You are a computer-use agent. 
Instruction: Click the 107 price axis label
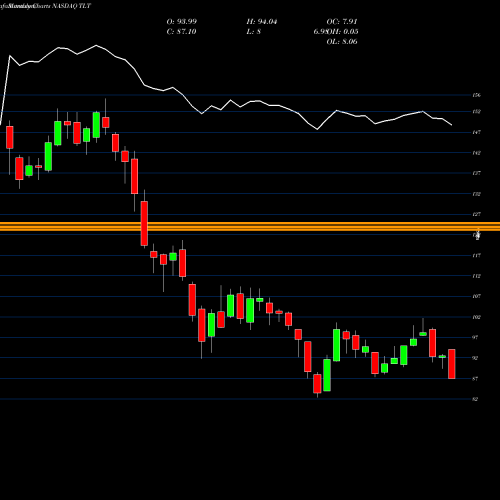[x=476, y=296]
